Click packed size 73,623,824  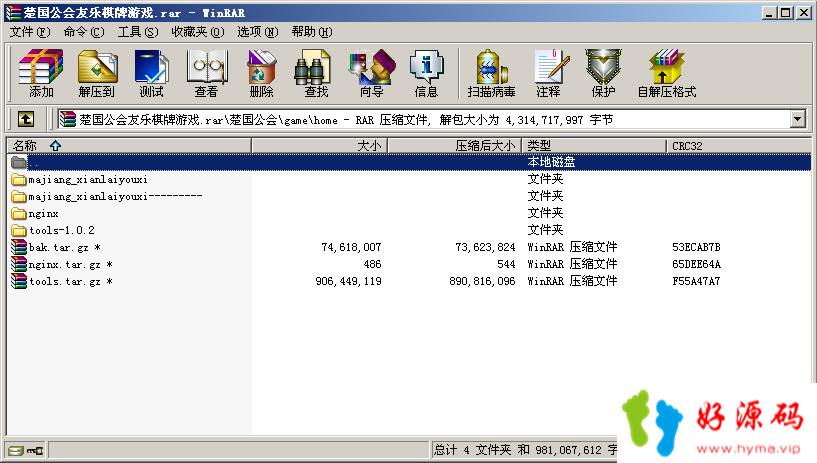(485, 247)
